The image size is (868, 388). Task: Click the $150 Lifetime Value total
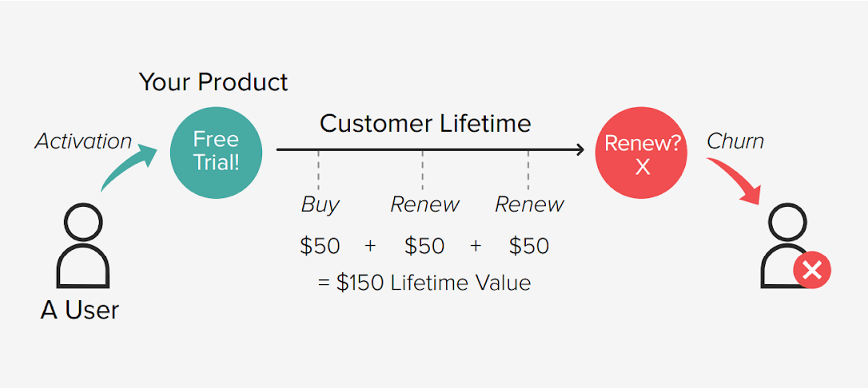coord(424,283)
